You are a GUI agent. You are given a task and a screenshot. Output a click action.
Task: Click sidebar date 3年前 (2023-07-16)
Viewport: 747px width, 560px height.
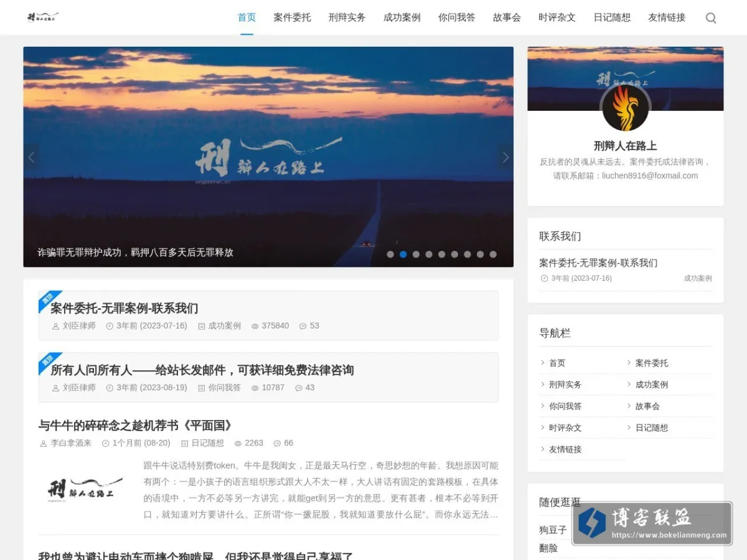pyautogui.click(x=581, y=278)
